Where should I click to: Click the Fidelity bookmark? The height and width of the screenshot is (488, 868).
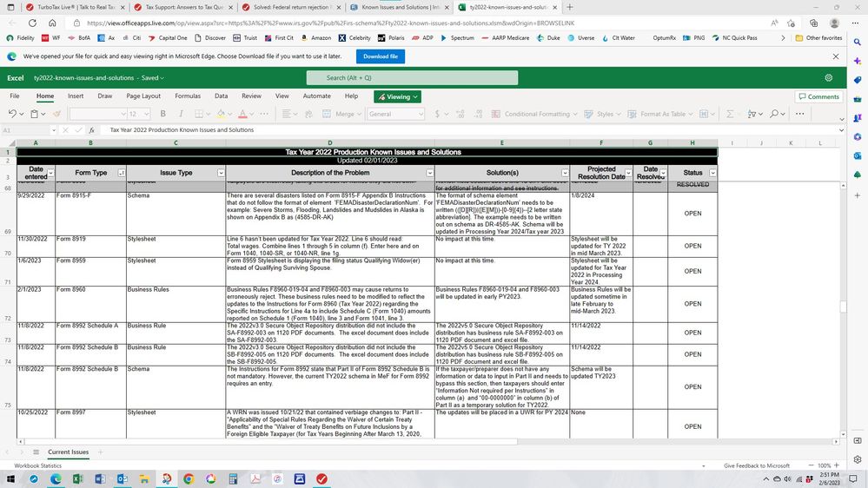pyautogui.click(x=21, y=38)
